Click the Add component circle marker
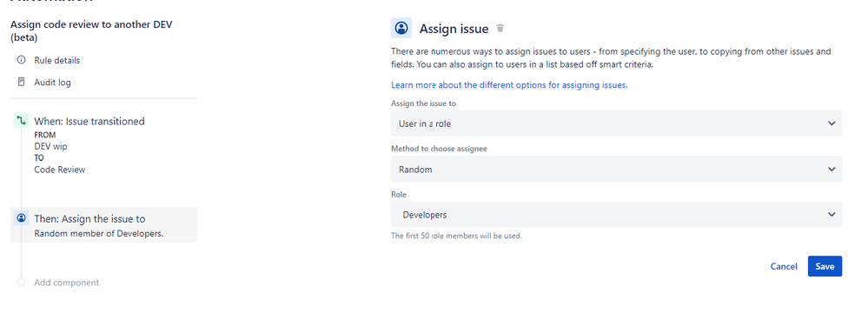Viewport: 868px width, 320px height. [x=21, y=282]
